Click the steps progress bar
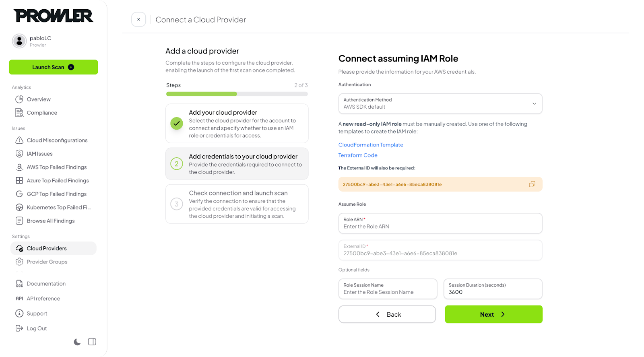Screen dimensions: 644x357 point(237,94)
